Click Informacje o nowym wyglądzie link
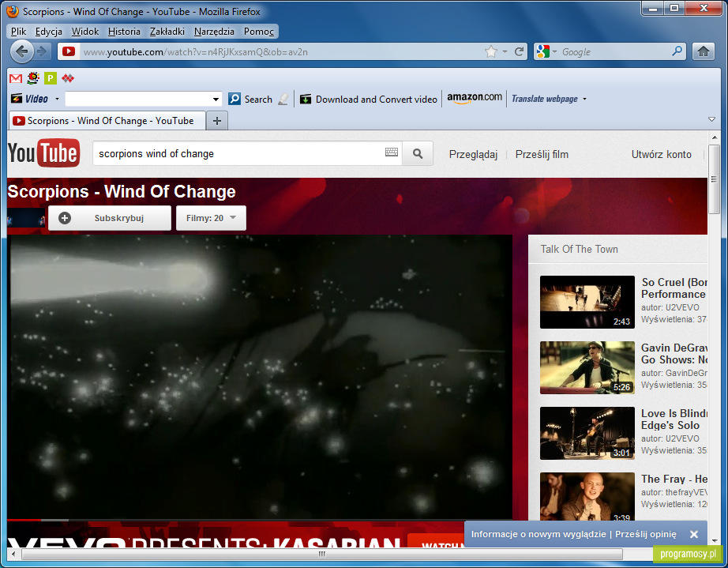 point(538,535)
